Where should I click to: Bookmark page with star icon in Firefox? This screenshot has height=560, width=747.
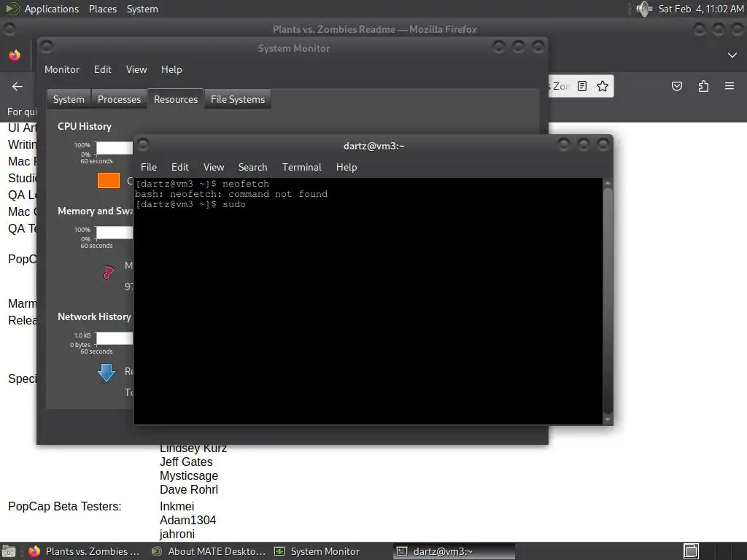point(602,86)
